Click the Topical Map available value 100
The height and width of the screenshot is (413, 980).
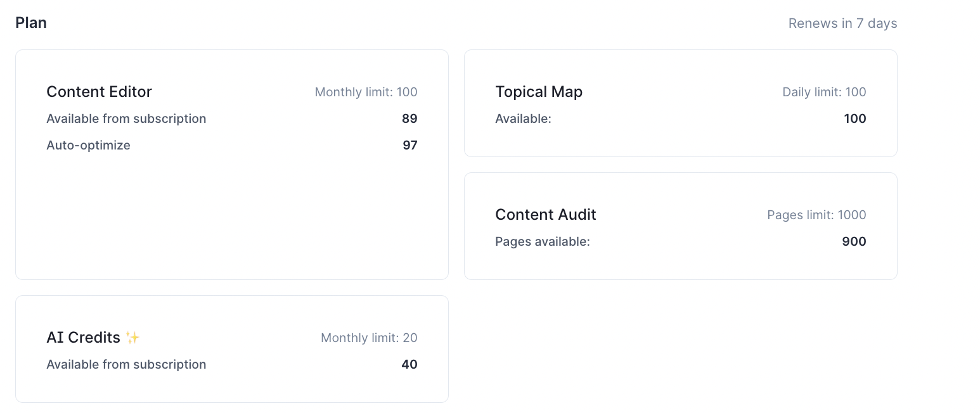(x=855, y=118)
